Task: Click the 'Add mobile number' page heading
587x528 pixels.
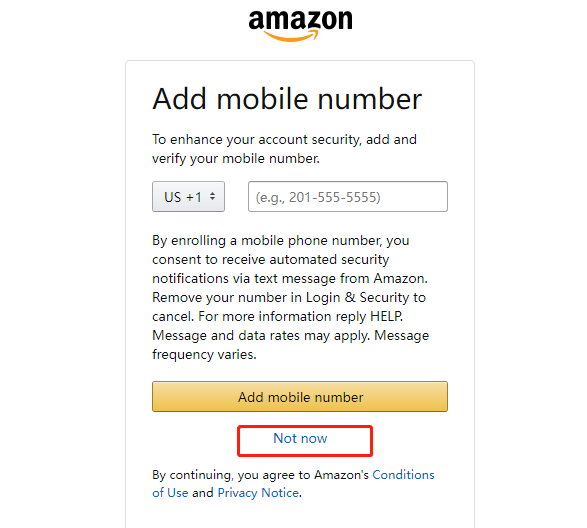Action: pos(287,99)
